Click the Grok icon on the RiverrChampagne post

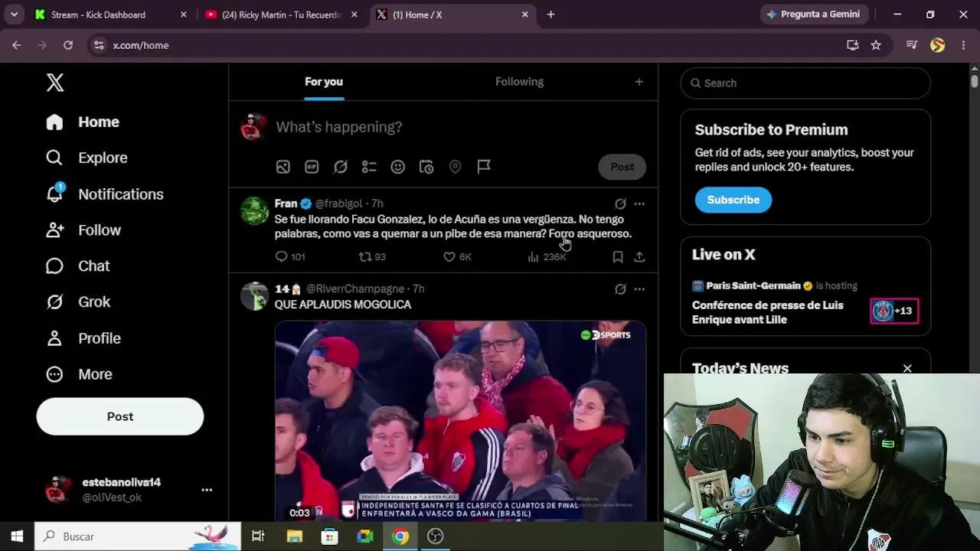pos(620,289)
